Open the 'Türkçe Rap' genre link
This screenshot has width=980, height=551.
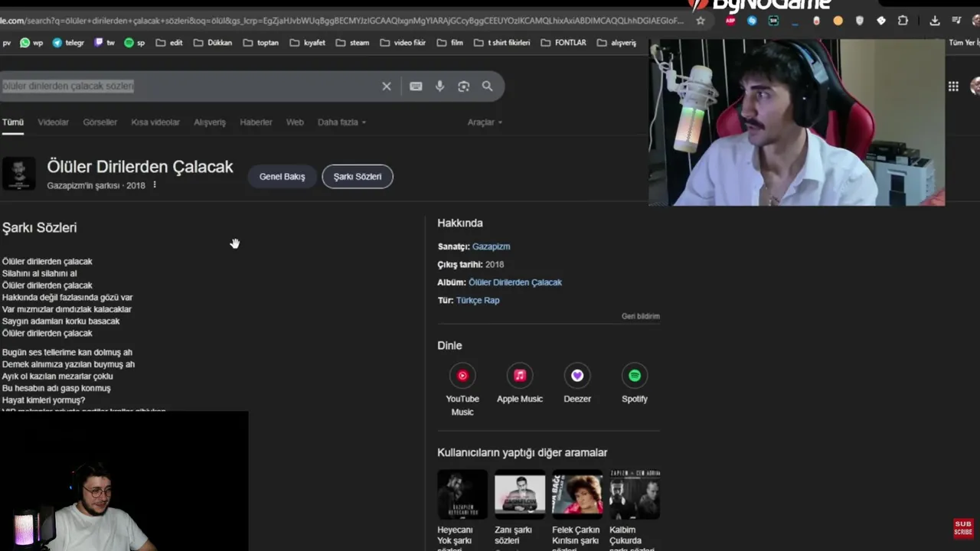coord(478,301)
